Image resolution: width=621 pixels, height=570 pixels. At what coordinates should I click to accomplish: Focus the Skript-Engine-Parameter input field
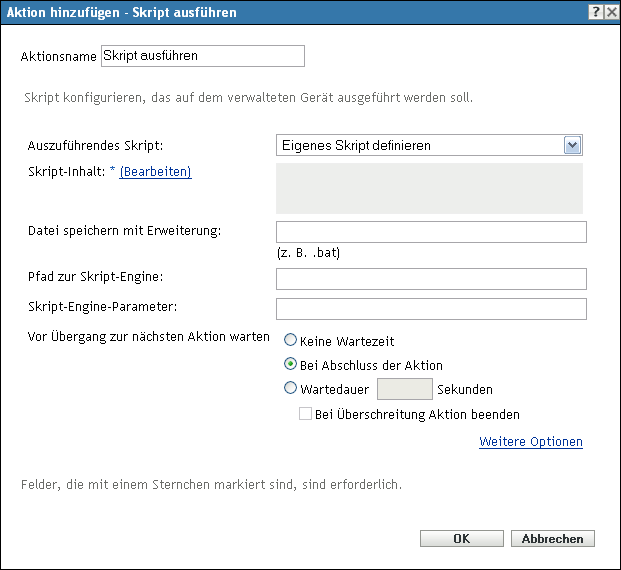tap(430, 309)
